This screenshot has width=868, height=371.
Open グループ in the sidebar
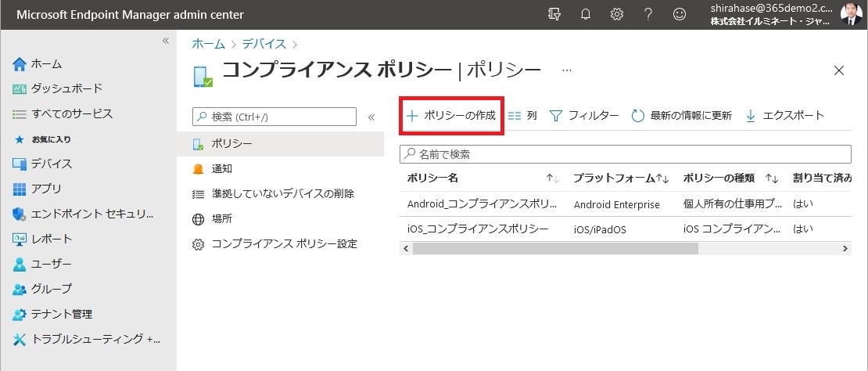coord(42,289)
